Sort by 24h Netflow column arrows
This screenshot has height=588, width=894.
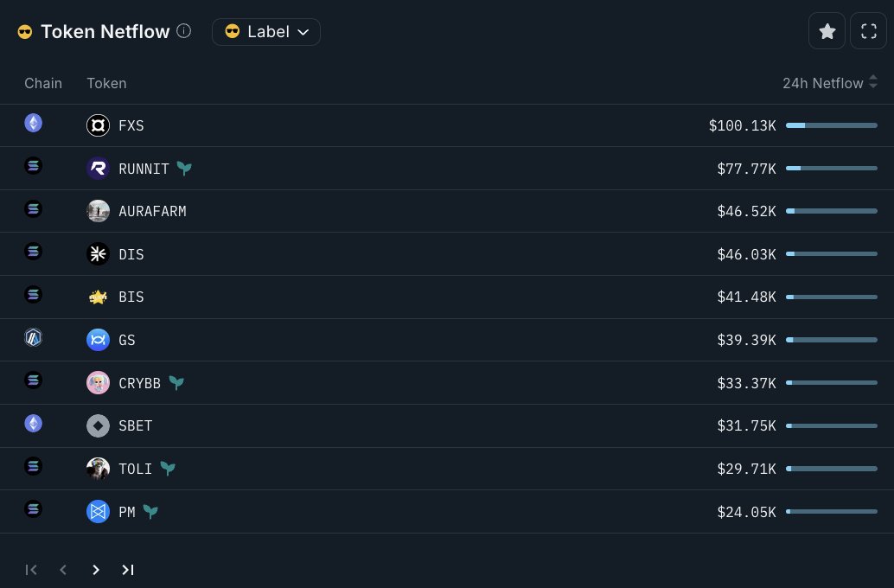[x=873, y=82]
